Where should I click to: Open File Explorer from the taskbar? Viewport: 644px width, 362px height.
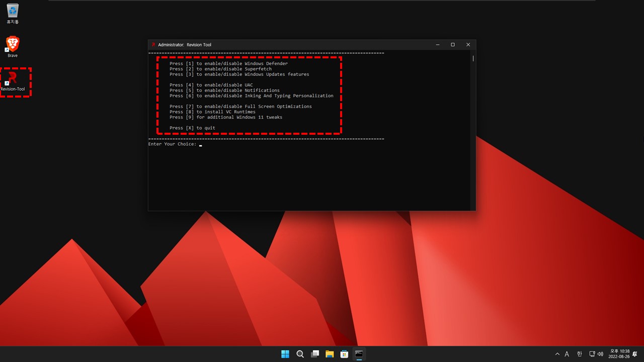(x=330, y=354)
